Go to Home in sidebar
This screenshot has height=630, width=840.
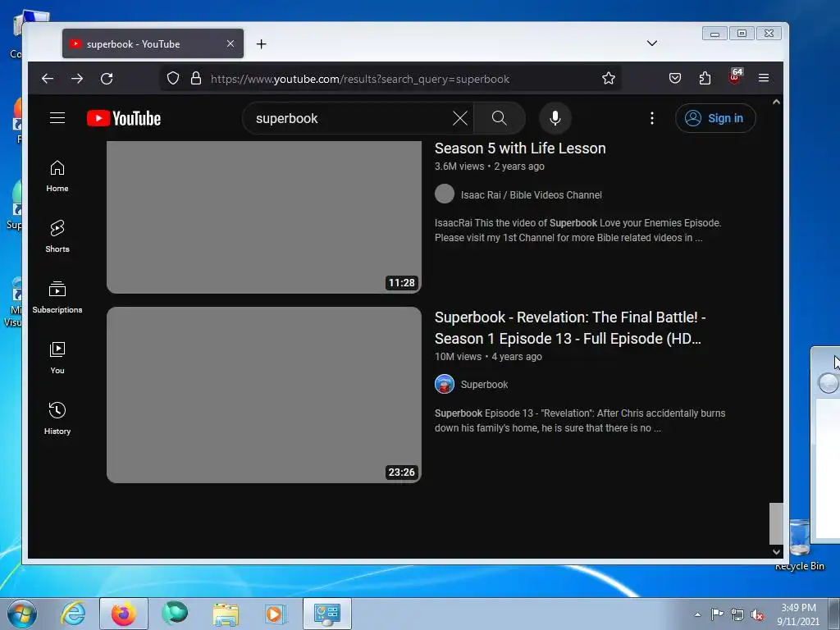pos(57,176)
